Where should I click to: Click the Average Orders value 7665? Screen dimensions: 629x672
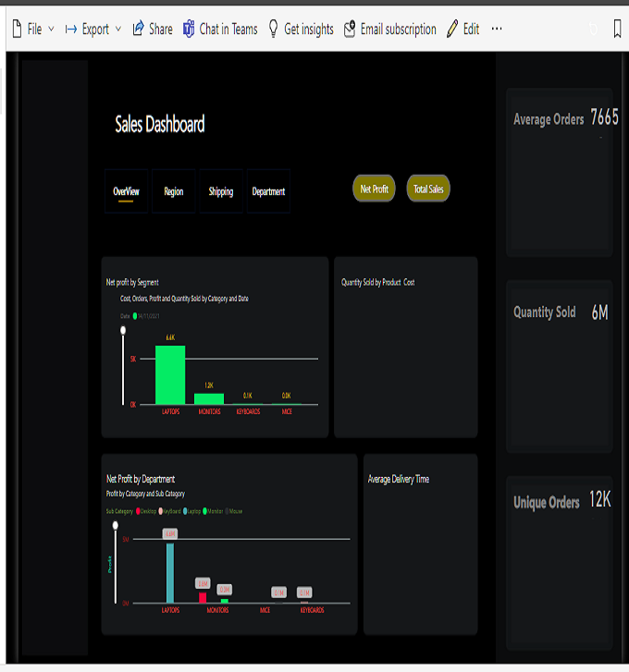point(604,117)
